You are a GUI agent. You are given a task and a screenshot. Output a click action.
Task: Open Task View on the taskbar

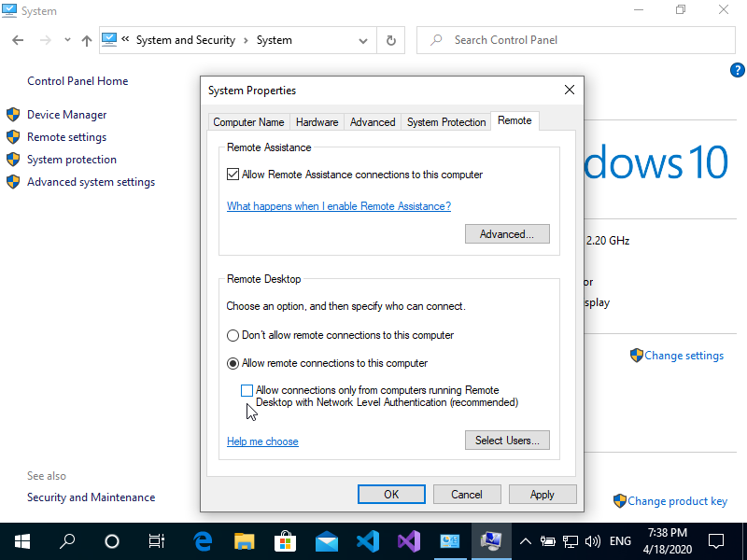[x=157, y=541]
